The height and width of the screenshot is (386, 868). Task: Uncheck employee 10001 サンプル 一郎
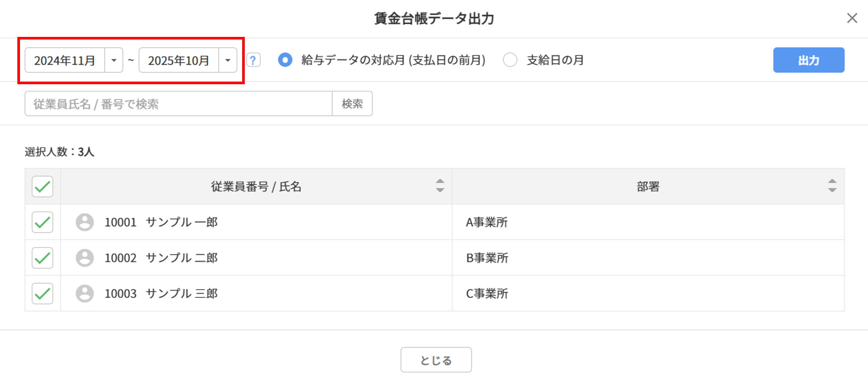point(43,222)
